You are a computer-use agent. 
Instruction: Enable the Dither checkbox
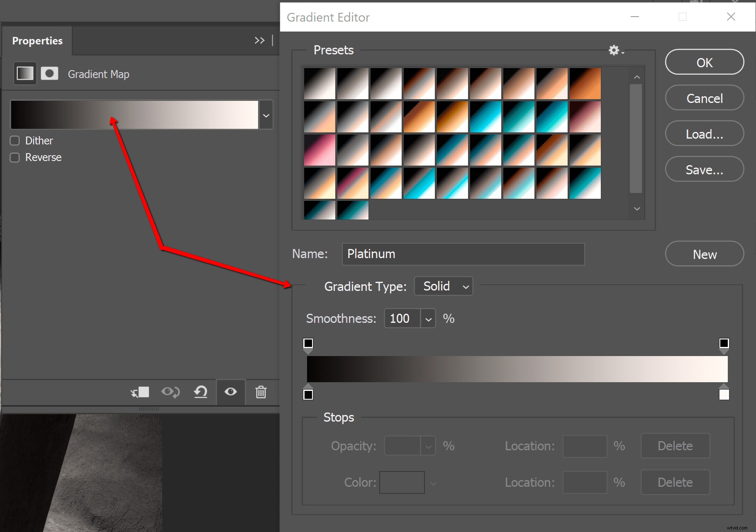15,140
